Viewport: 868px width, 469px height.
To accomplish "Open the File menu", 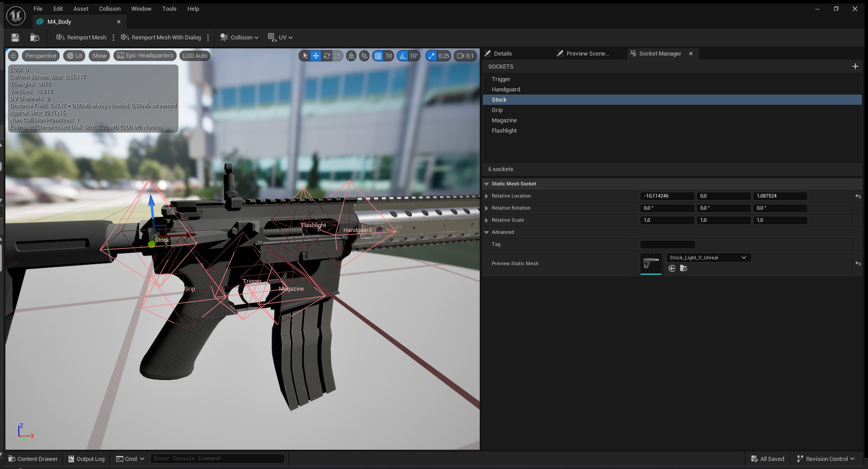I will (38, 9).
